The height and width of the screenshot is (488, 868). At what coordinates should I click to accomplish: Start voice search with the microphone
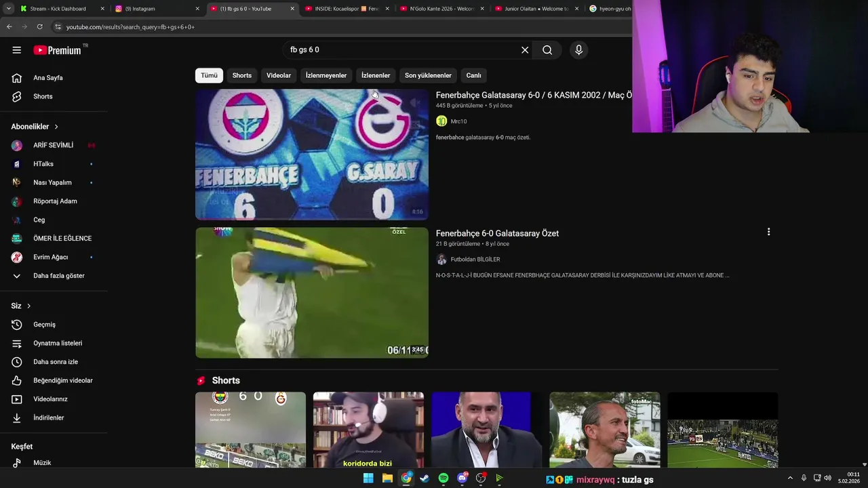578,50
